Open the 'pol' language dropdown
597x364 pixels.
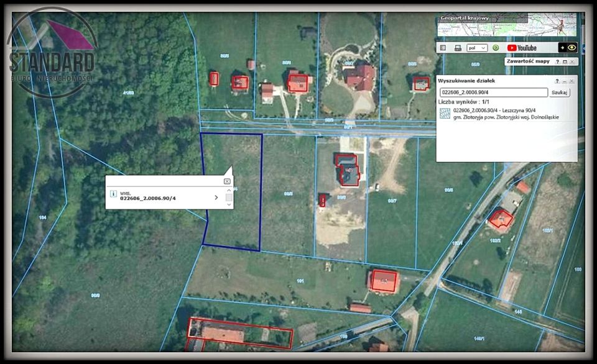coord(477,48)
